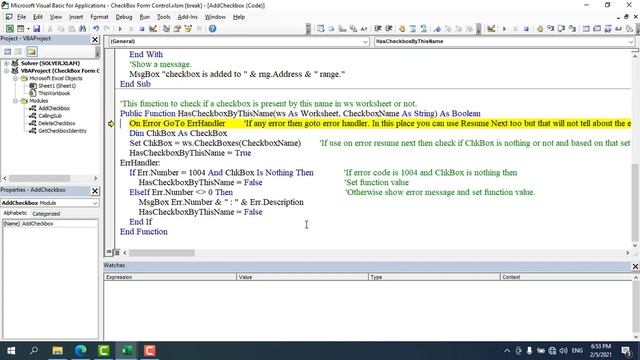Open the HasCheckboxByThisName procedure dropdown

click(x=630, y=42)
